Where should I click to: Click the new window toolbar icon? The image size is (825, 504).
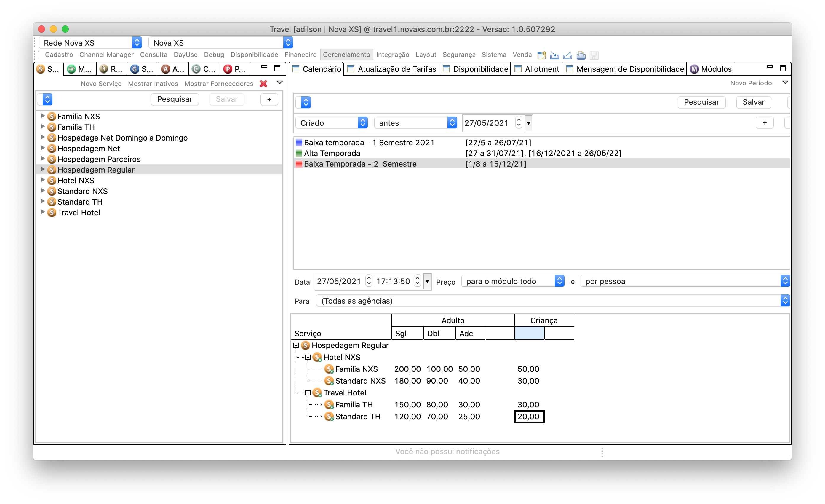tap(541, 55)
